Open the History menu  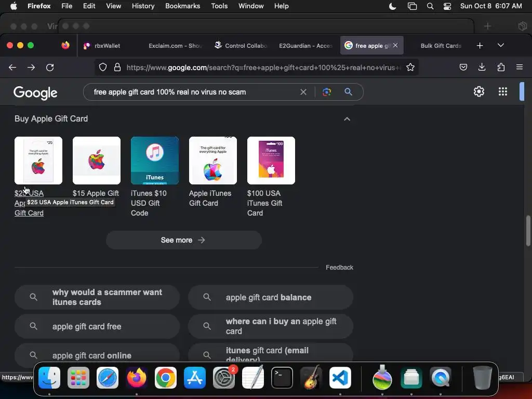click(143, 6)
